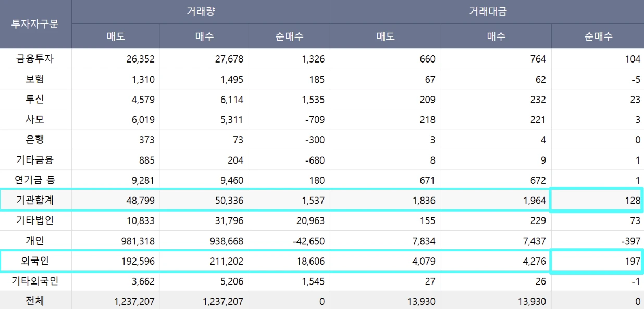Choose the 연기금 등 row label

[x=35, y=180]
